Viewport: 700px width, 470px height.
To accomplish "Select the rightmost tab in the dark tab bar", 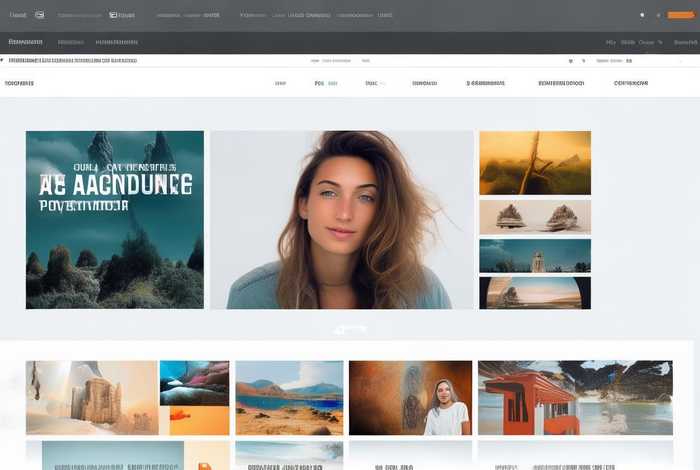I will 685,43.
